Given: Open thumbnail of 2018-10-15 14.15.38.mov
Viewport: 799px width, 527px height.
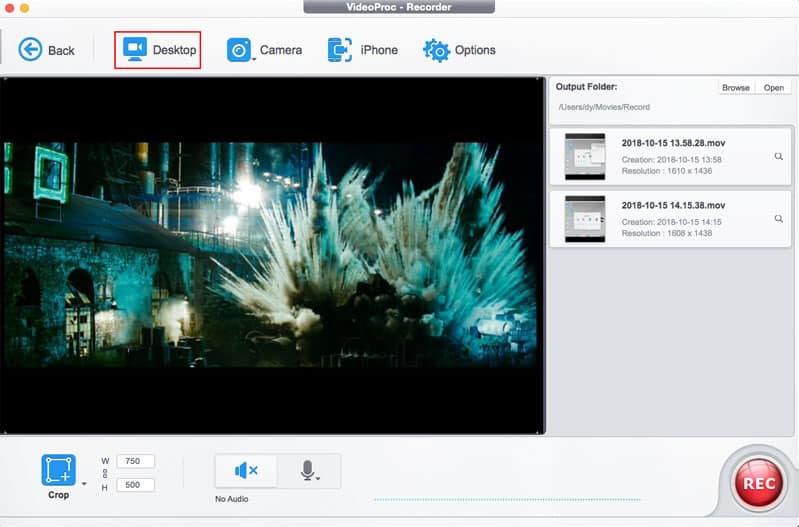Looking at the screenshot, I should pyautogui.click(x=585, y=219).
